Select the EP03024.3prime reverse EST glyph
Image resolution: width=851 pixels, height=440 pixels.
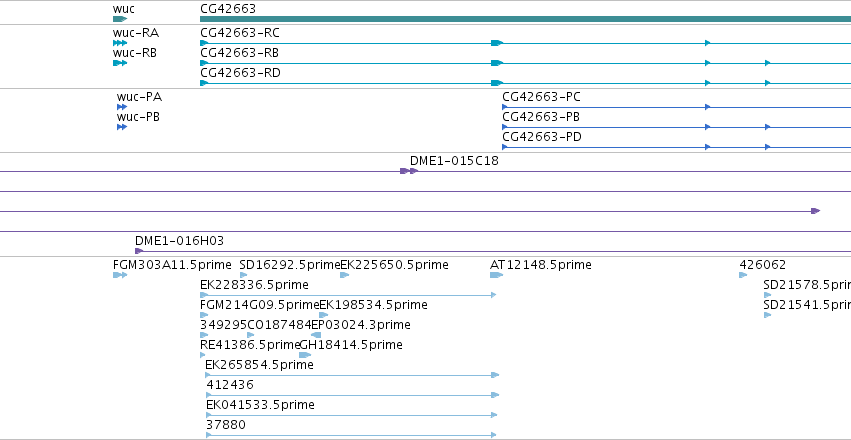(x=316, y=335)
